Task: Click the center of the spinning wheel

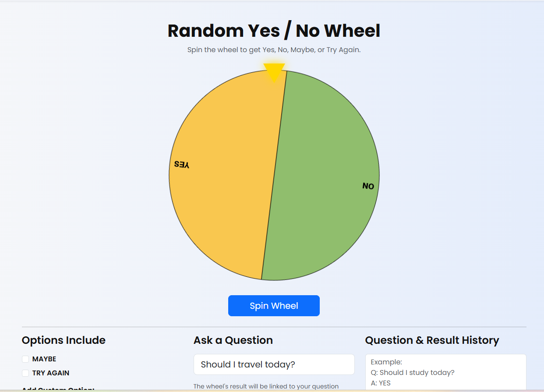Action: [274, 175]
